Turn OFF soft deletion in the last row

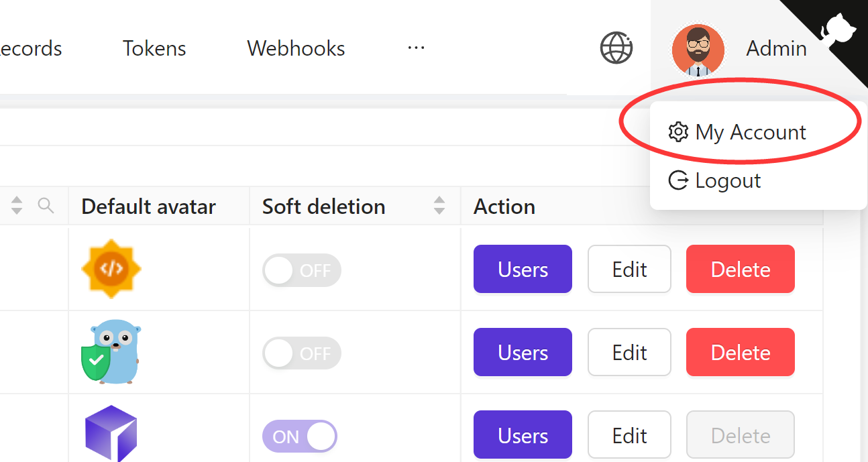[299, 436]
